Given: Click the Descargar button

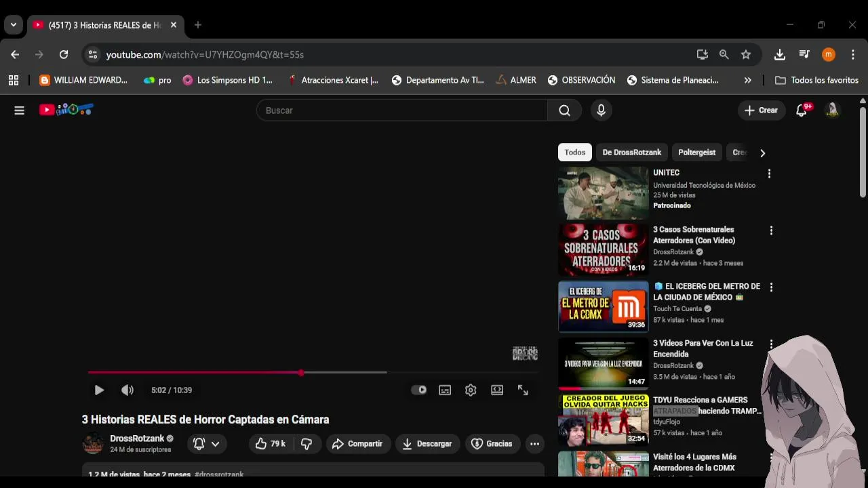Looking at the screenshot, I should click(427, 443).
